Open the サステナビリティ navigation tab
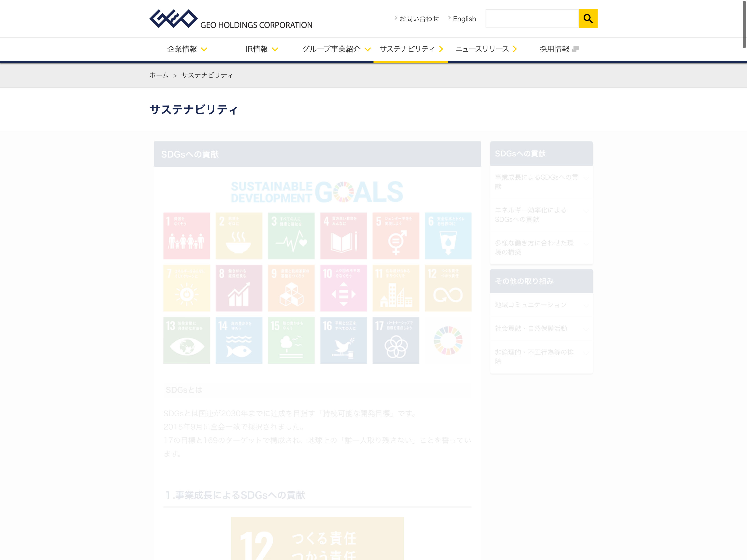 click(x=411, y=49)
